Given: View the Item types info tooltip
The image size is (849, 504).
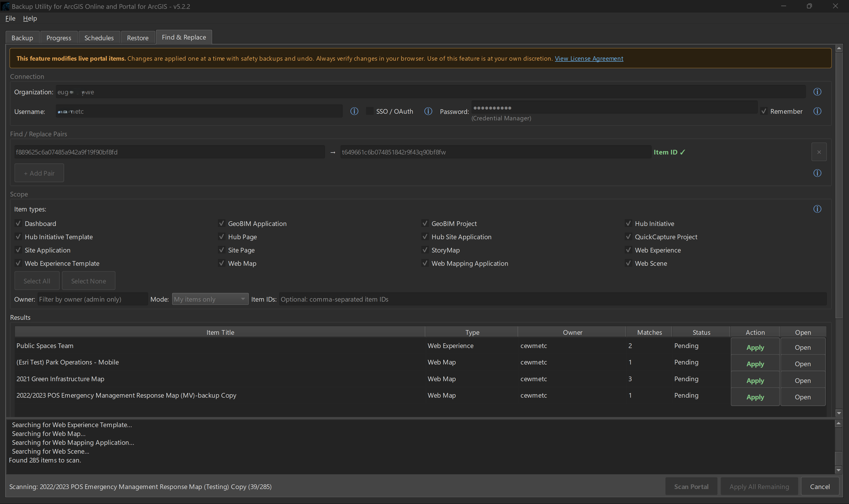Looking at the screenshot, I should click(x=817, y=209).
